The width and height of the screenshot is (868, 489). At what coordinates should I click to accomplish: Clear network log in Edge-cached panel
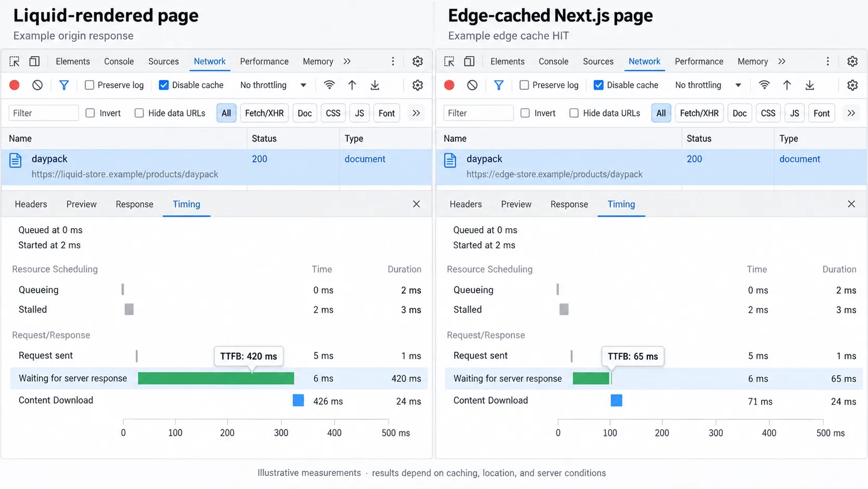(x=472, y=85)
